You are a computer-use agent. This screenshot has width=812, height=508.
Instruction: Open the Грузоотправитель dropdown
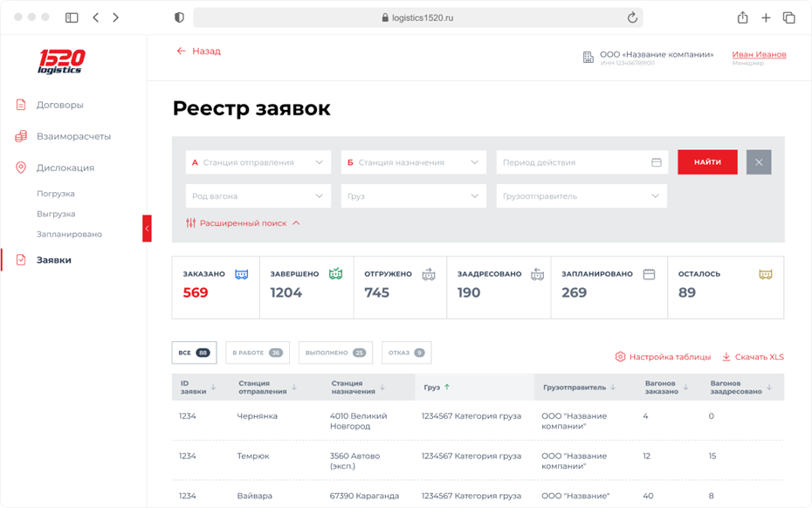coord(581,196)
